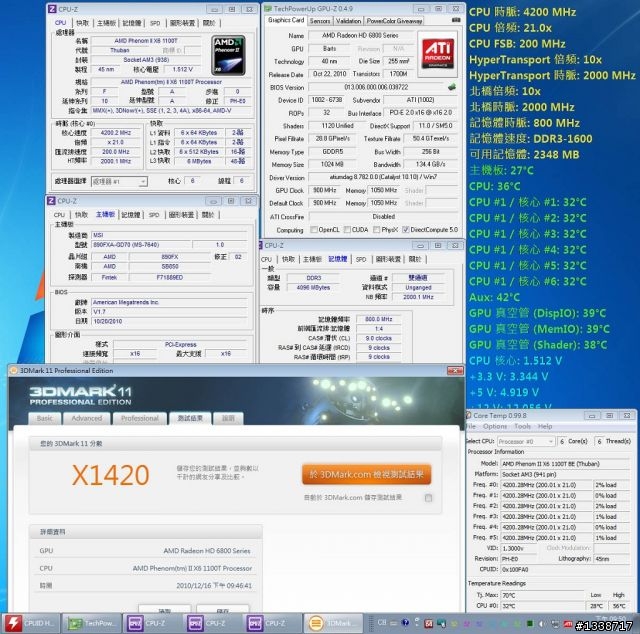This screenshot has width=640, height=634.
Task: Open the Validation tab in GPU-Z
Action: (x=348, y=21)
